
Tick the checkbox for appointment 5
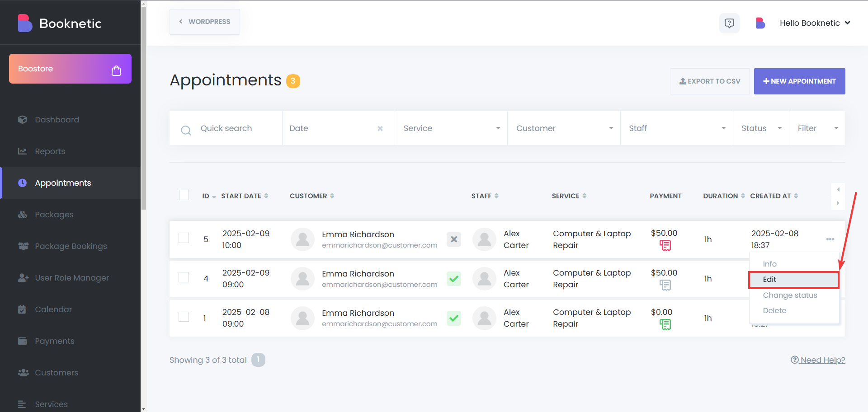pos(184,238)
